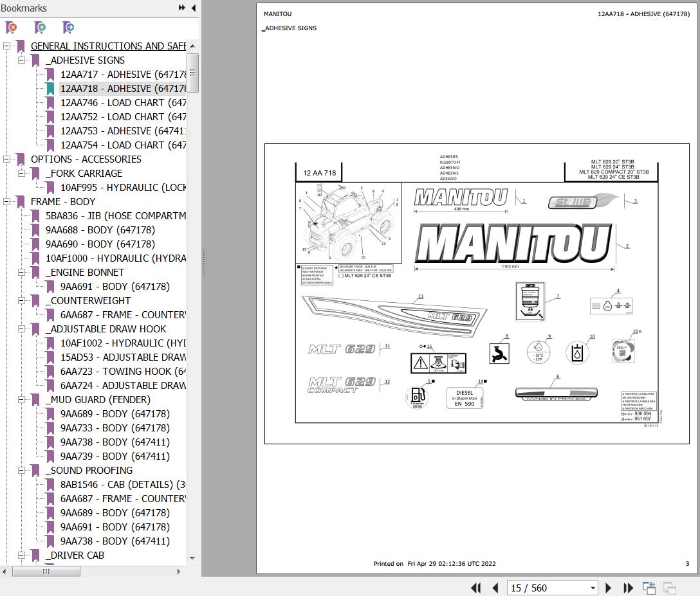Click bookmark icon beside OPTIONS - ACCESSORIES
This screenshot has height=596, width=700.
(21, 159)
